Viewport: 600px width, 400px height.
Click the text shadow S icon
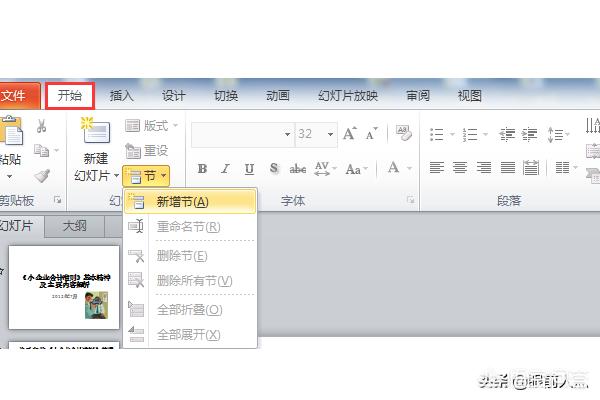(x=273, y=169)
